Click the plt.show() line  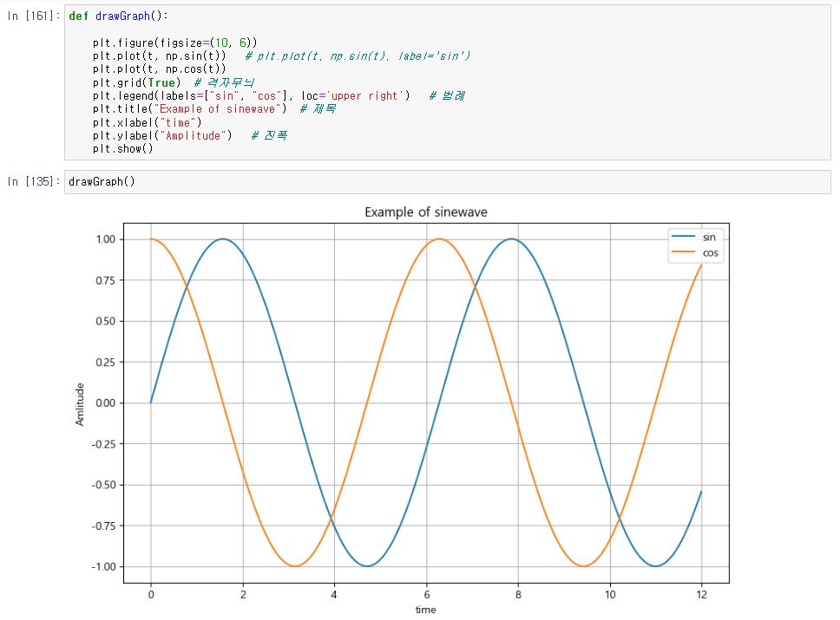coord(122,149)
